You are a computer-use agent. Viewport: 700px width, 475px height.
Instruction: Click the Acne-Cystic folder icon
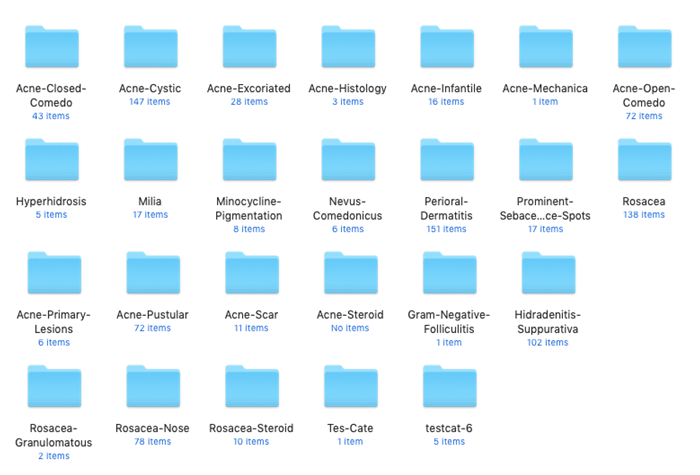click(150, 48)
